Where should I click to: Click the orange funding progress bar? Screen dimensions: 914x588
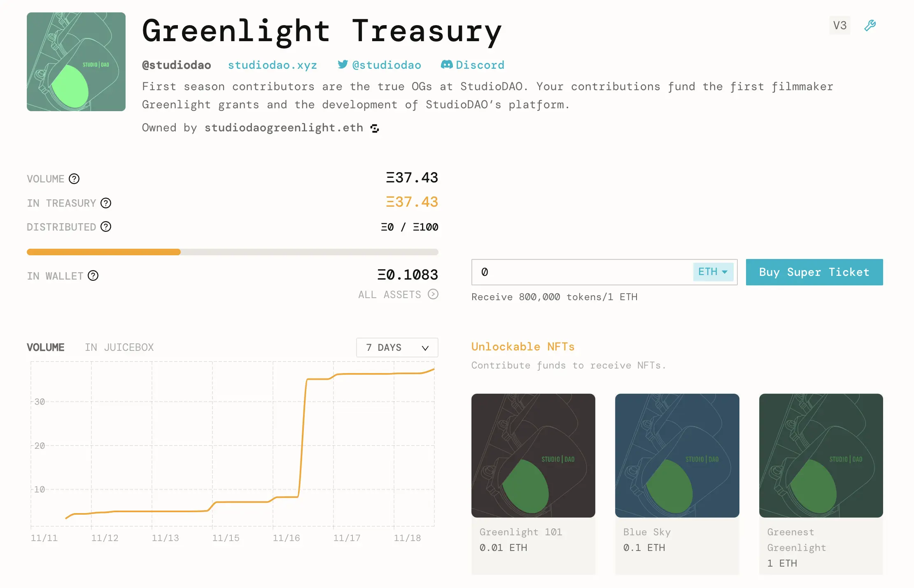coord(103,252)
